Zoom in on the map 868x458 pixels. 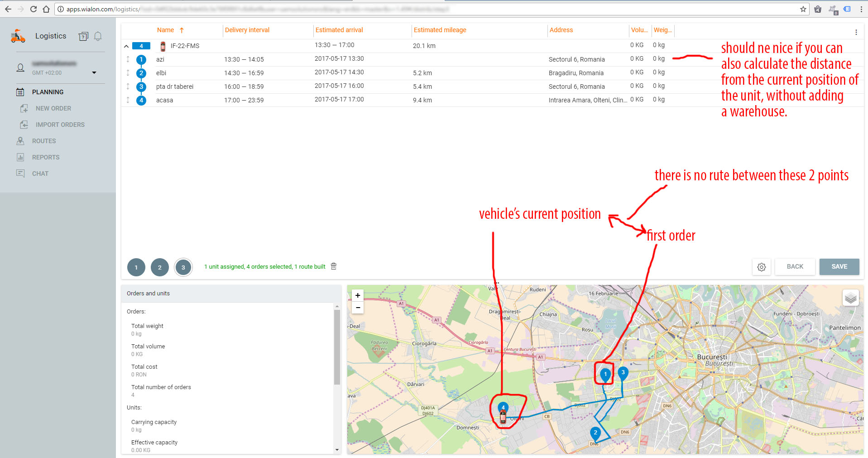tap(358, 295)
